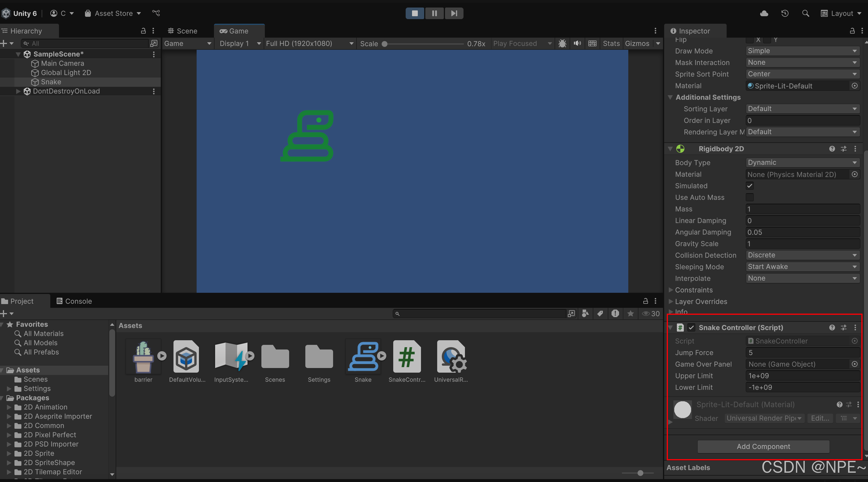
Task: Switch to the Scene tab
Action: tap(186, 31)
